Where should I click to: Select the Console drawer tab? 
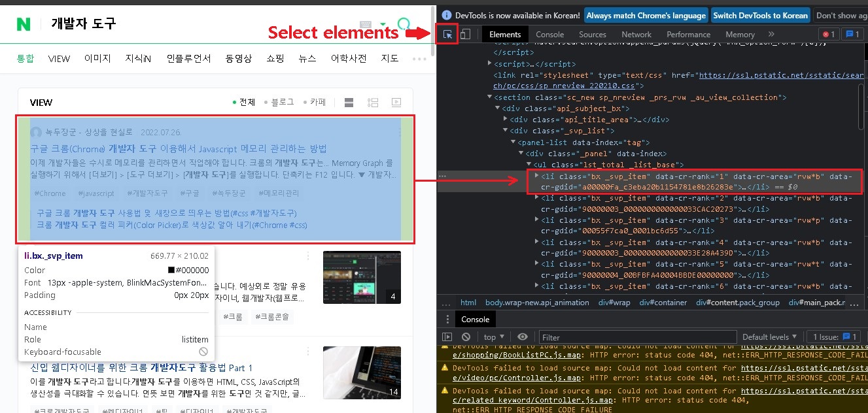[476, 320]
